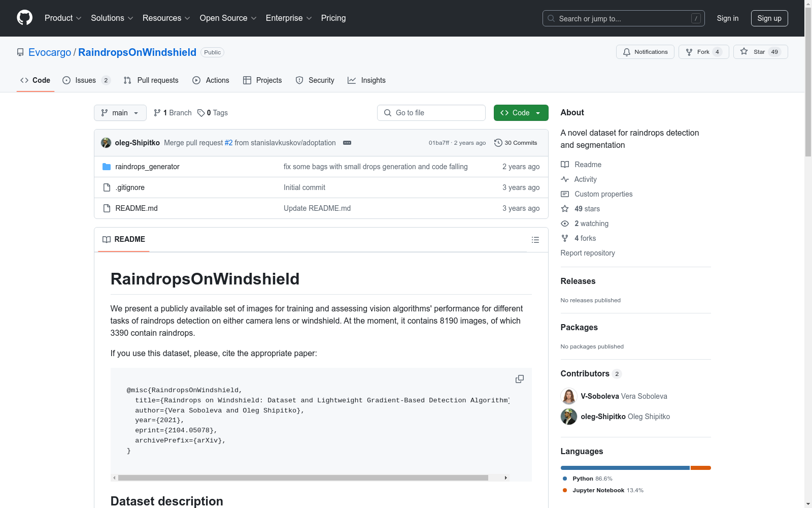Expand the Enterprise menu

(x=289, y=18)
